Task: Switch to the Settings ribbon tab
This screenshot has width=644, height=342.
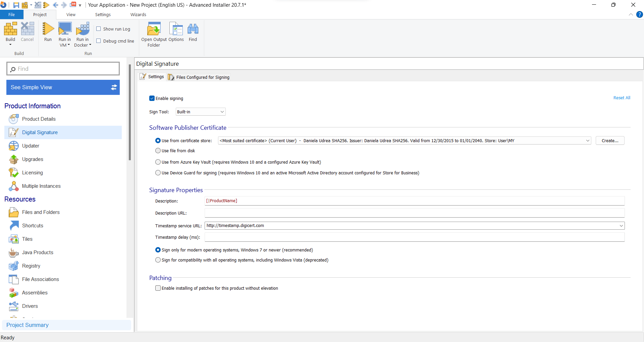Action: point(103,14)
